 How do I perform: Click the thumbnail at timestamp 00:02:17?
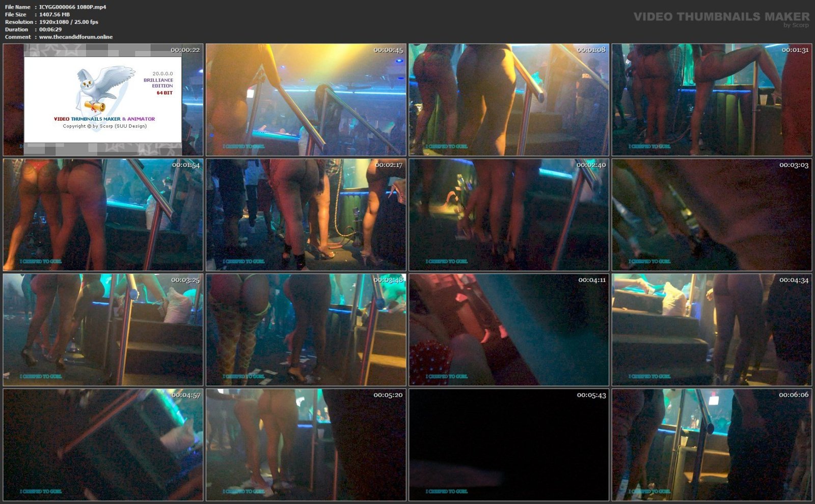click(306, 215)
